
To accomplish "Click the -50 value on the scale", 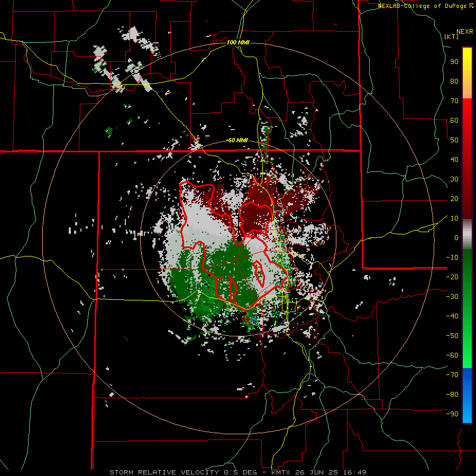I will tap(452, 335).
